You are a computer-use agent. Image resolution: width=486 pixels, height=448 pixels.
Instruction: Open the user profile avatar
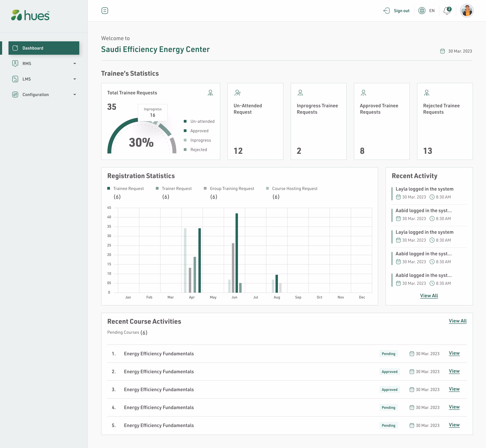tap(467, 11)
